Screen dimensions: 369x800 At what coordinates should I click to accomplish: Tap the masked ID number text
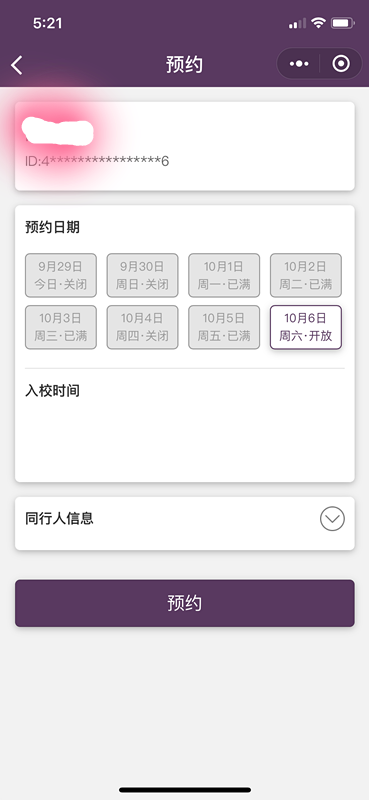pyautogui.click(x=97, y=162)
